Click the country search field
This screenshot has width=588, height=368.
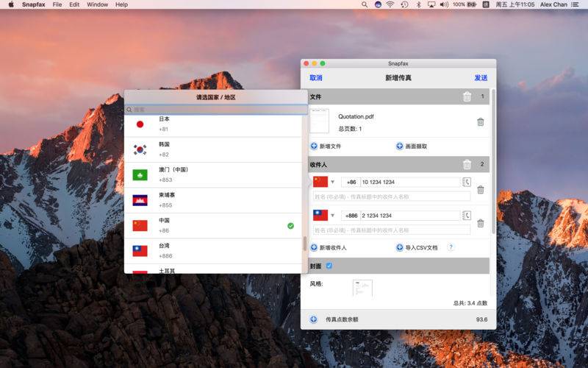click(x=216, y=110)
